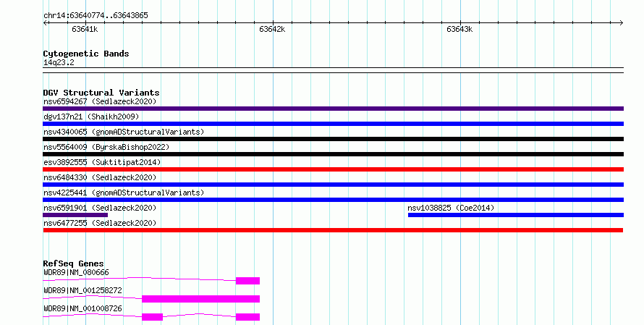Open gene label WDR89|NM_001258272
Screen dimensions: 644x325
[x=82, y=290]
